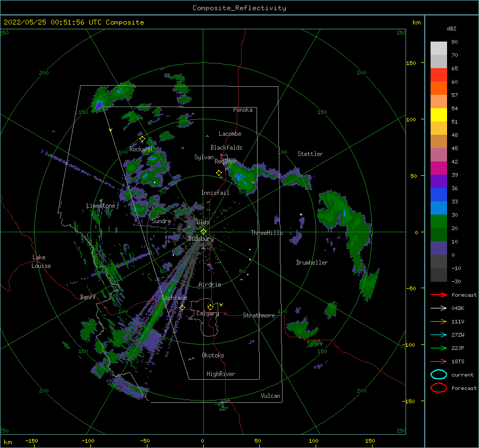Click the yellow V marker near Calgary
The width and height of the screenshot is (479, 448).
tap(221, 305)
